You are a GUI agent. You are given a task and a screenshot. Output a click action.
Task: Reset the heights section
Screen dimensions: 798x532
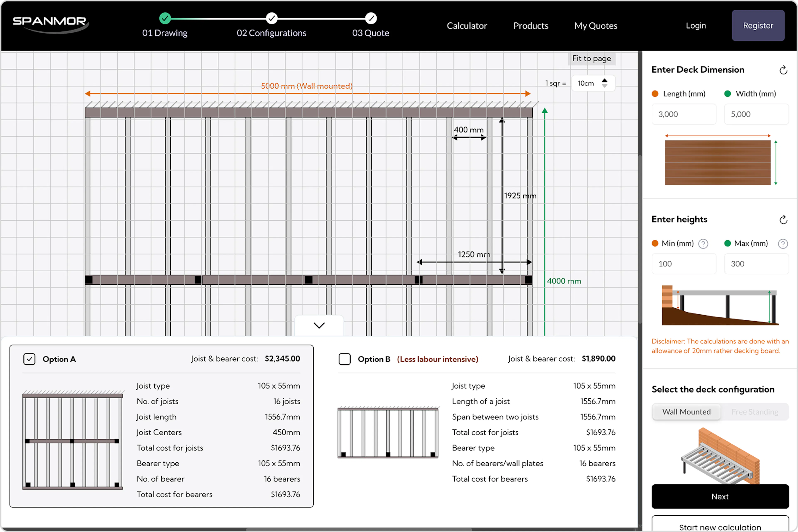(x=783, y=220)
